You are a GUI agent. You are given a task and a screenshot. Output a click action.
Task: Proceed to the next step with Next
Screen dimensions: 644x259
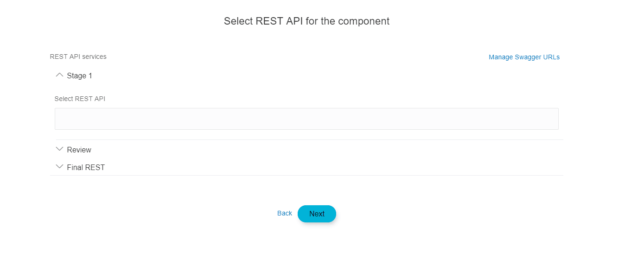317,214
